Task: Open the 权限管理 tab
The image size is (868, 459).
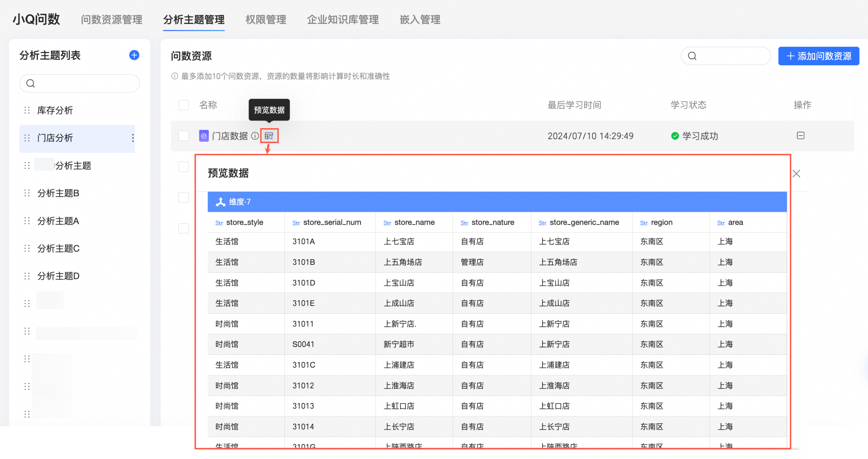Action: [x=266, y=20]
